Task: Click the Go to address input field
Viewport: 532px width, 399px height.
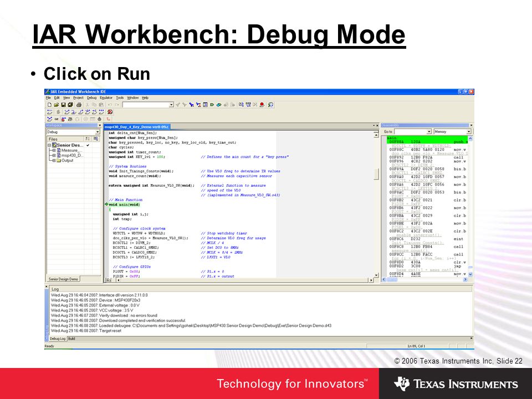Action: click(410, 132)
